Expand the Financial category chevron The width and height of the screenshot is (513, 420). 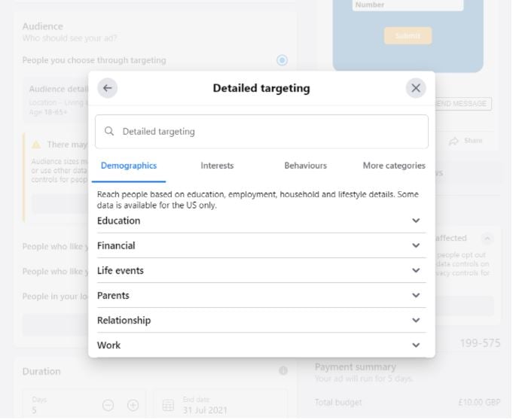coord(416,246)
